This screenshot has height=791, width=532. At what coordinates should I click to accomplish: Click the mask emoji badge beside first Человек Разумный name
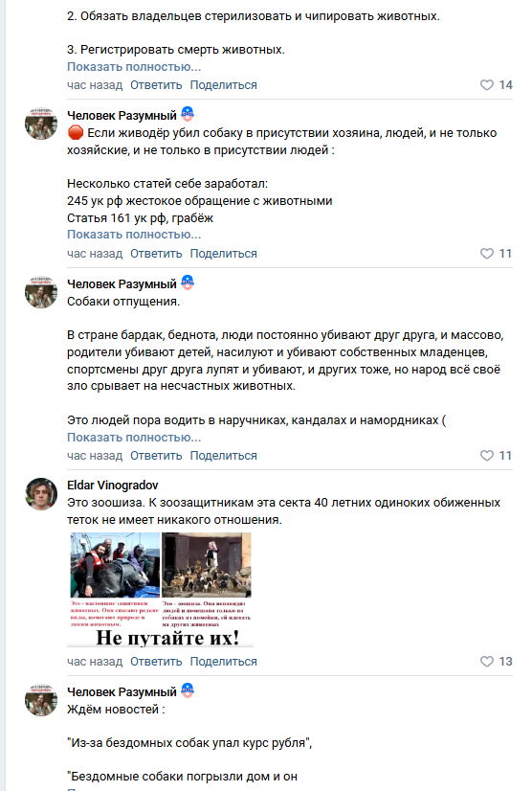coord(188,114)
